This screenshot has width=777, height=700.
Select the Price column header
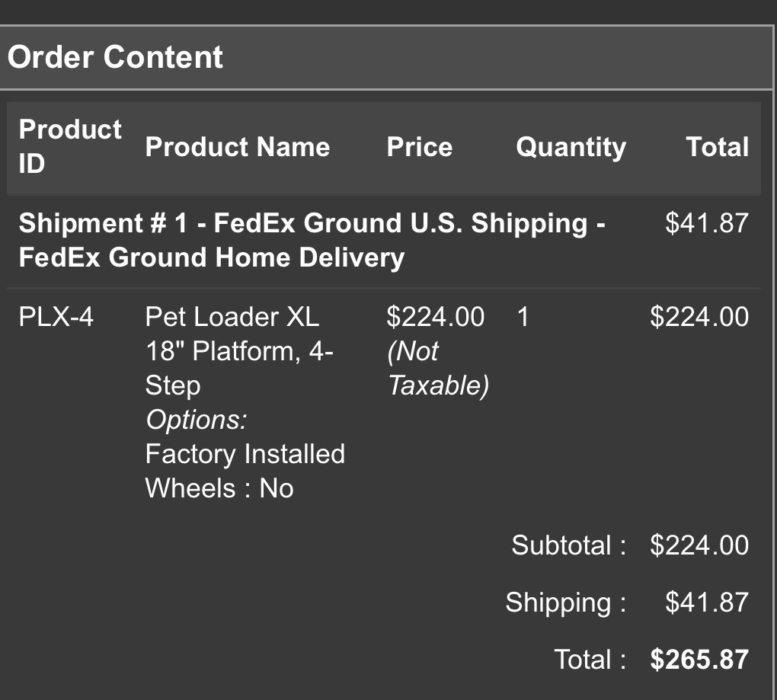click(x=419, y=147)
